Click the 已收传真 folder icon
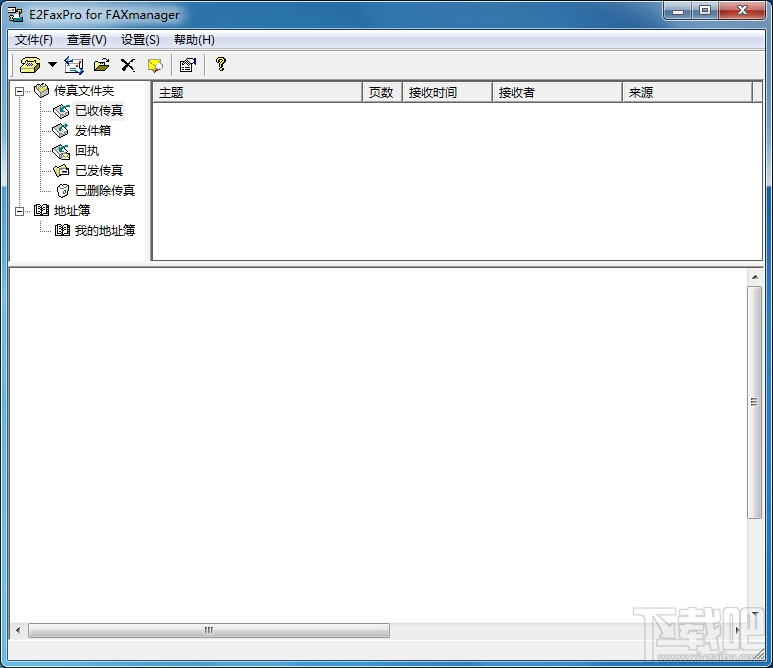The height and width of the screenshot is (668, 773). pyautogui.click(x=61, y=111)
